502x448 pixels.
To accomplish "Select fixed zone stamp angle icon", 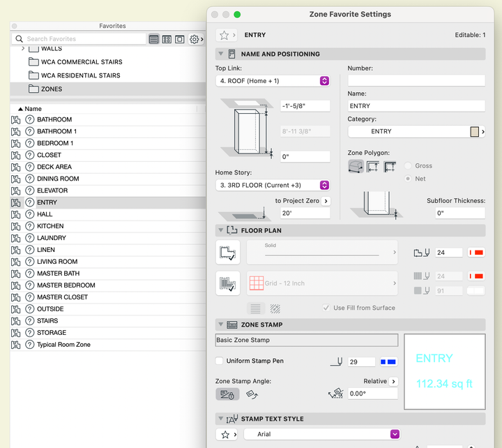I will 227,394.
